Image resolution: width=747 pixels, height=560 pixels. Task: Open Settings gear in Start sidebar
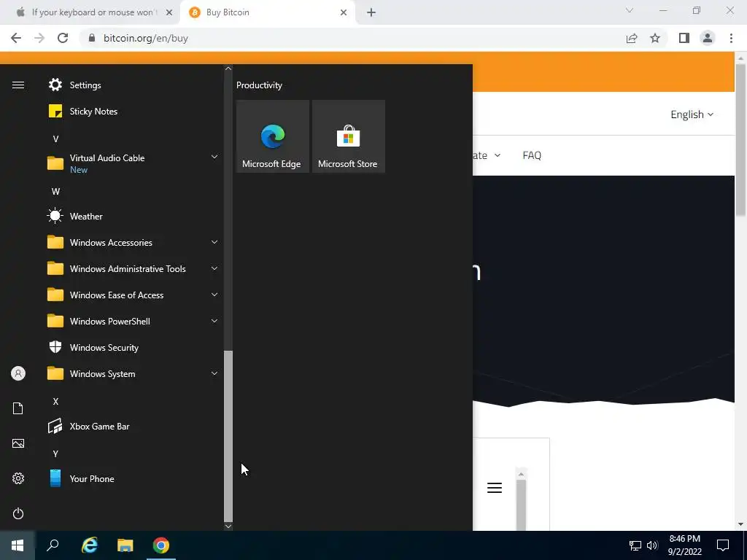[18, 478]
